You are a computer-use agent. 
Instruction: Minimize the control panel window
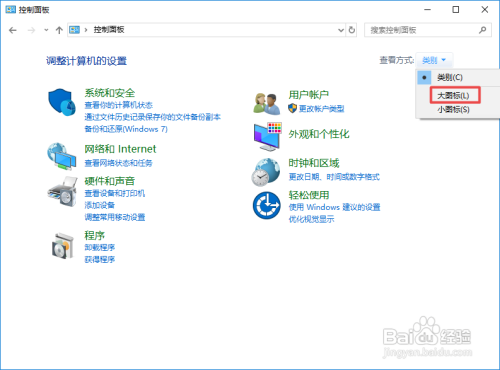[427, 10]
